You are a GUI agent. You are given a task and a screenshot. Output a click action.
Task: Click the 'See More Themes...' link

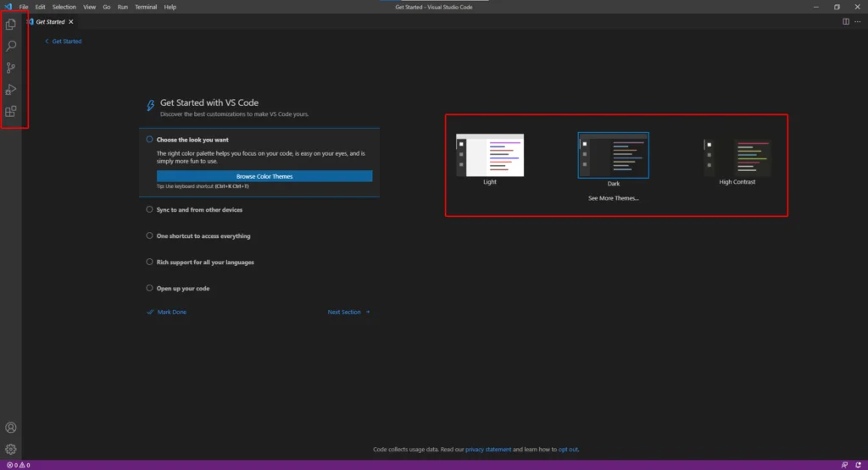(x=613, y=198)
